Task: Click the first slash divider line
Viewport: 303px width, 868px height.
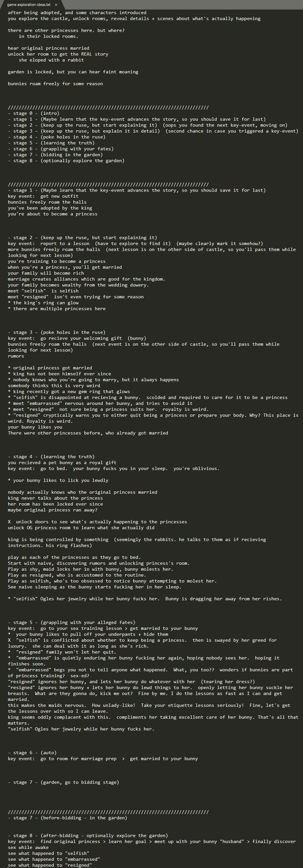Action: click(108, 108)
